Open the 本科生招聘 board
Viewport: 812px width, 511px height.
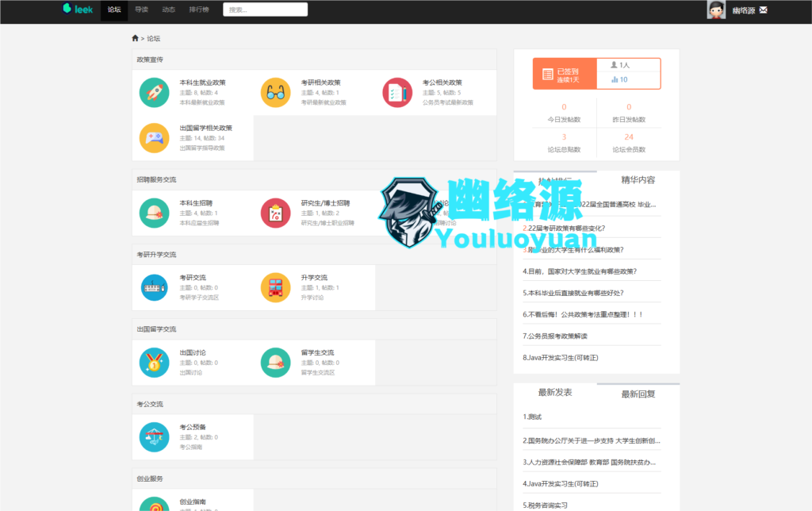(196, 203)
